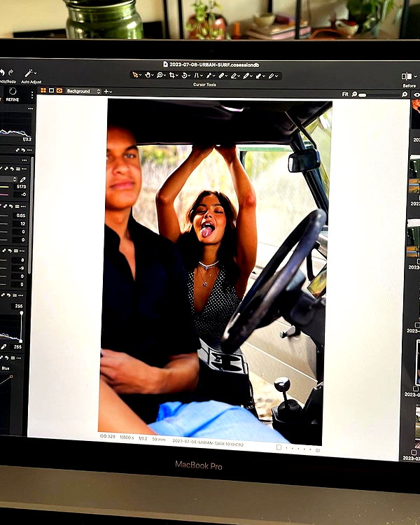Toggle the Before comparison view icon
Screen dimensions: 420x525
(x=407, y=76)
